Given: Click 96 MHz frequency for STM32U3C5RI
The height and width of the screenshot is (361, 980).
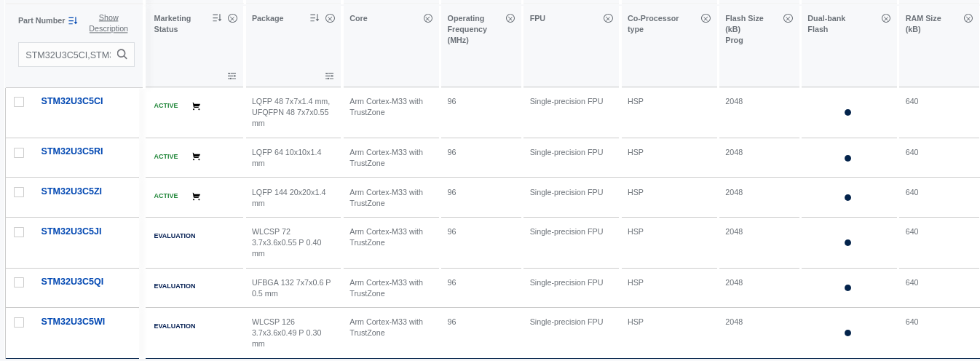Looking at the screenshot, I should coord(451,152).
